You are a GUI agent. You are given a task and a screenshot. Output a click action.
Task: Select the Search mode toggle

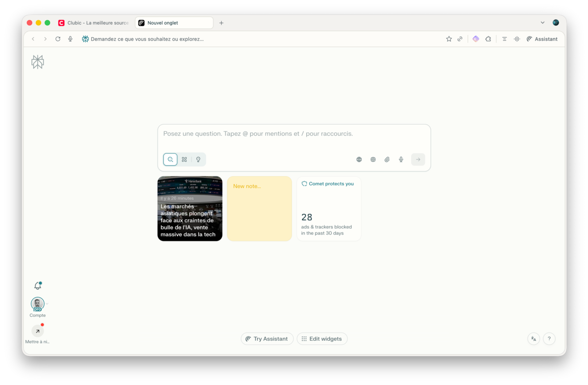[x=171, y=159]
